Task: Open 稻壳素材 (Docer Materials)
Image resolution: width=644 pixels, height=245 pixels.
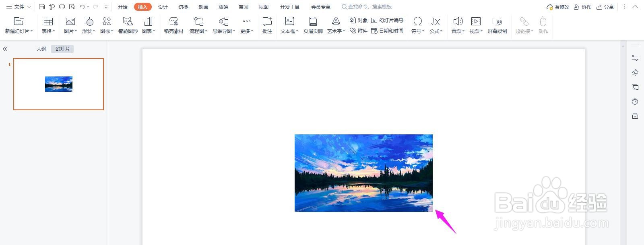Action: coord(174,25)
